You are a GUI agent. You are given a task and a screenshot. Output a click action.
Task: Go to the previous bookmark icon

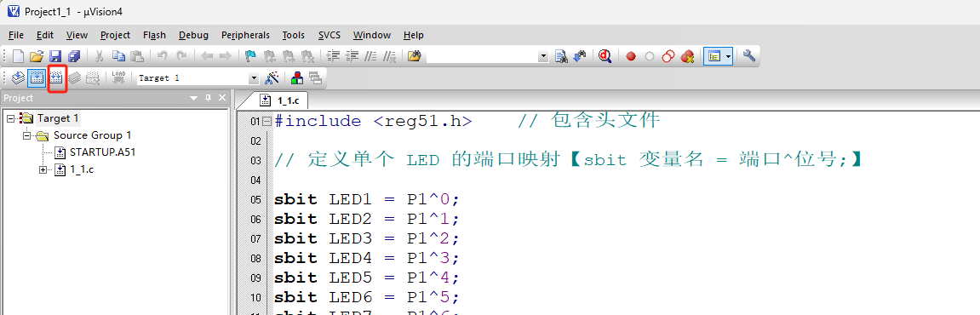270,56
